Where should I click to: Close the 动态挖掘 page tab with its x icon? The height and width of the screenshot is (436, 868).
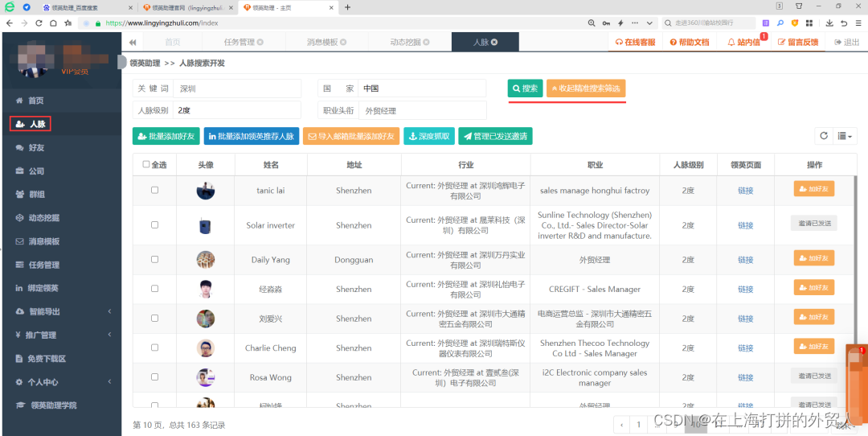[x=426, y=42]
